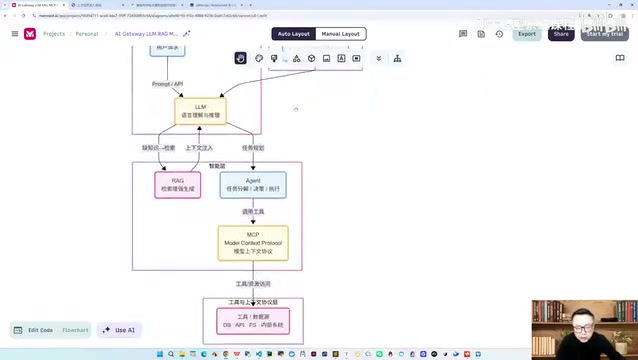Open the document notes icon
The height and width of the screenshot is (360, 638).
point(481,34)
